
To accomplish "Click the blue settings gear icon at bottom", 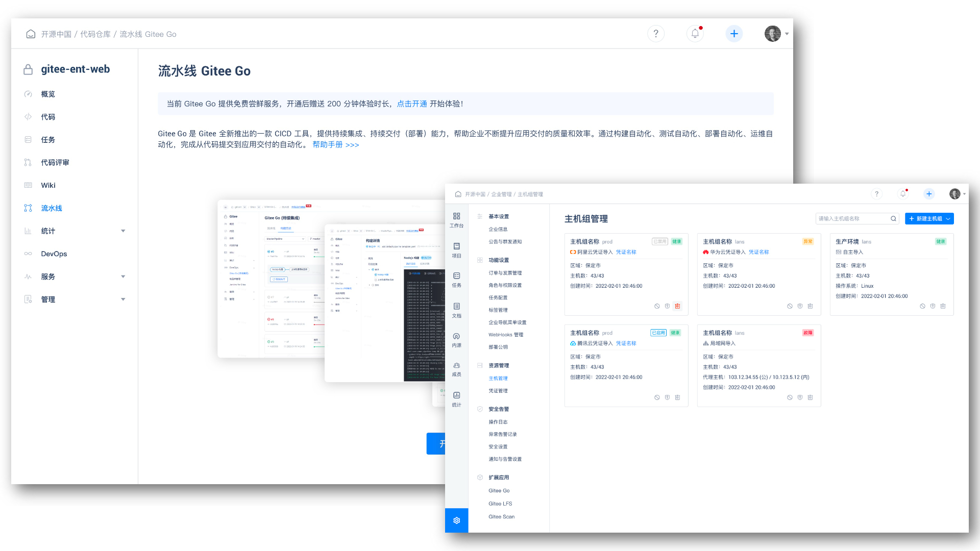I will (x=456, y=520).
